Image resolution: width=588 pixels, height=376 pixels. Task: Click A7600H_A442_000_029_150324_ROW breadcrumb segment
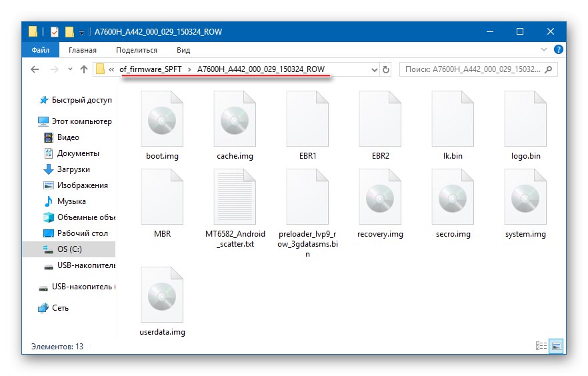pyautogui.click(x=261, y=69)
